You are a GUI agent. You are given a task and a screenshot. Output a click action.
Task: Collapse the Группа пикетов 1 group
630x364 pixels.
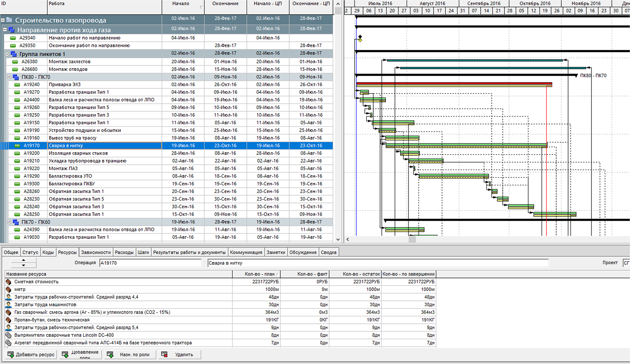(x=7, y=54)
